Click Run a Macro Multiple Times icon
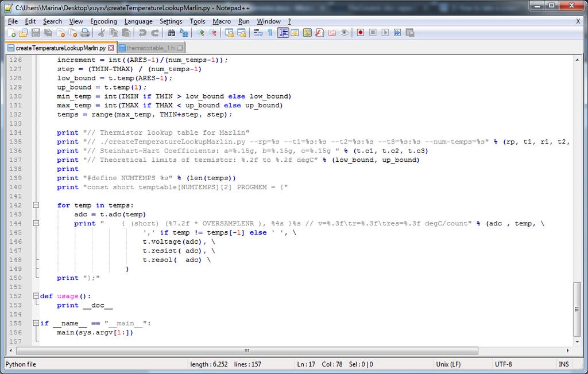Viewport: 588px width, 374px height. click(397, 33)
